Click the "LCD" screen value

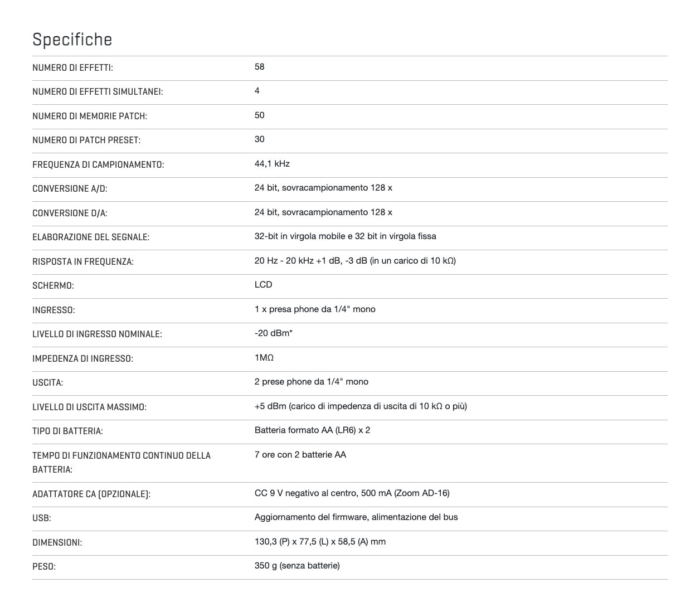[x=263, y=285]
